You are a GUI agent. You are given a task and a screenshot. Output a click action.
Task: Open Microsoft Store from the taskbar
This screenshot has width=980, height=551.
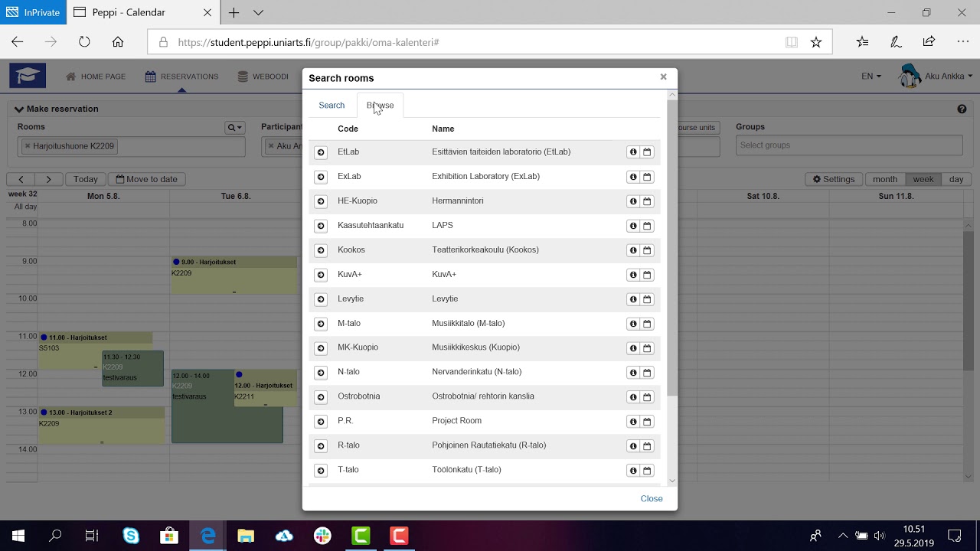point(169,536)
